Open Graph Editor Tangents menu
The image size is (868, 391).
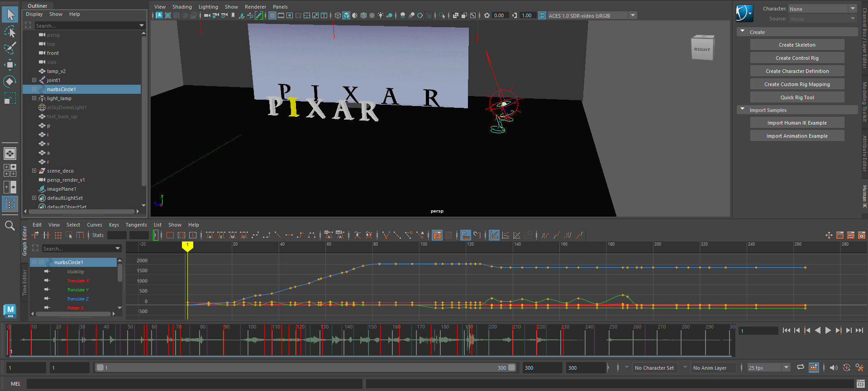click(136, 225)
